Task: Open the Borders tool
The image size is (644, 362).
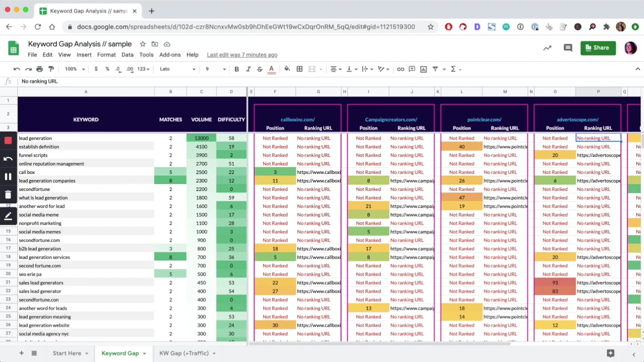Action: tap(299, 69)
